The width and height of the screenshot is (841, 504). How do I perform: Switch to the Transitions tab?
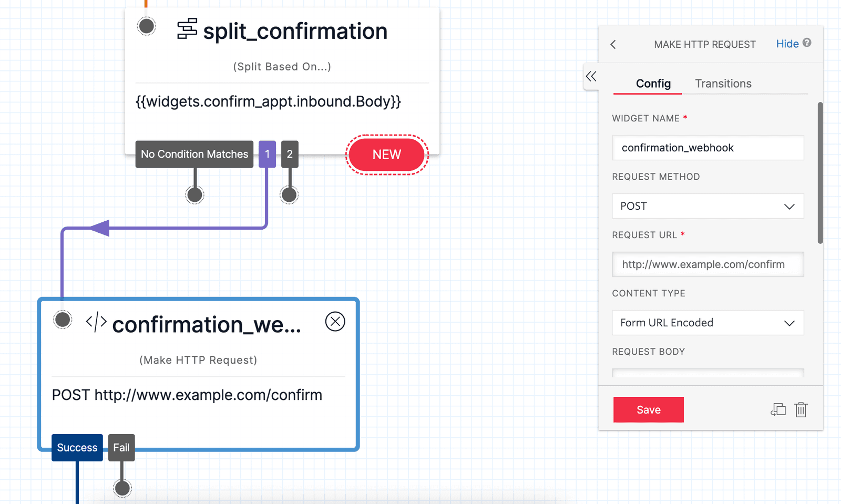(723, 83)
